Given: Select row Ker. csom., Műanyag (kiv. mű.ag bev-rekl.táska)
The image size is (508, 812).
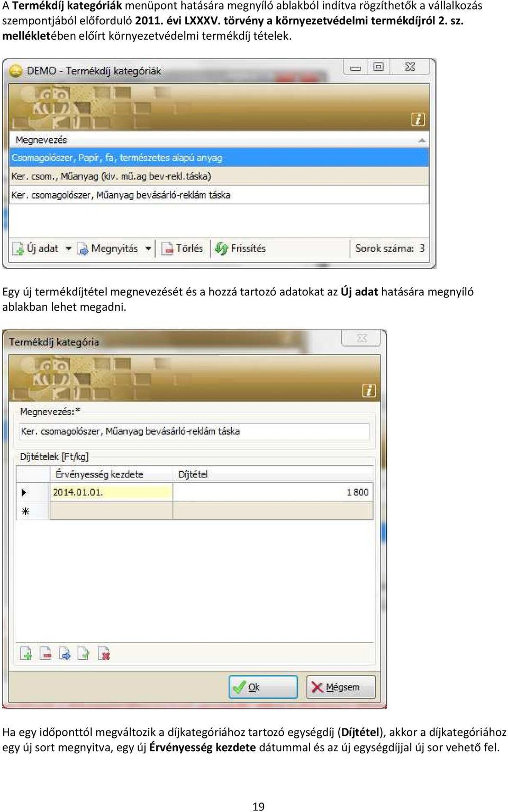Looking at the screenshot, I should tap(219, 176).
